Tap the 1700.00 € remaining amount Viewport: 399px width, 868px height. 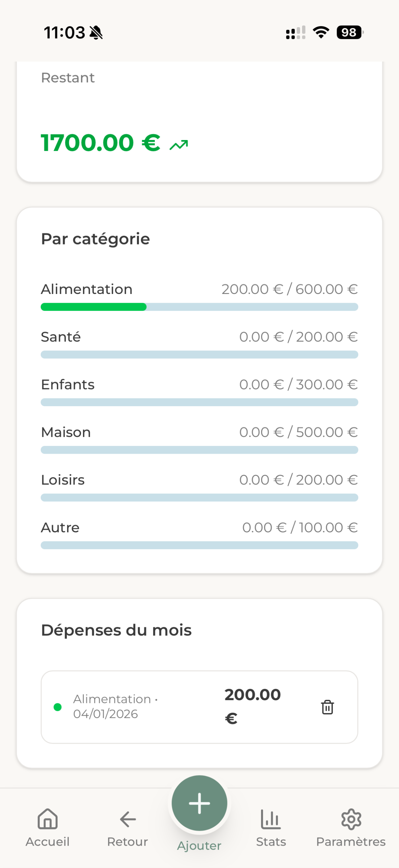coord(100,143)
